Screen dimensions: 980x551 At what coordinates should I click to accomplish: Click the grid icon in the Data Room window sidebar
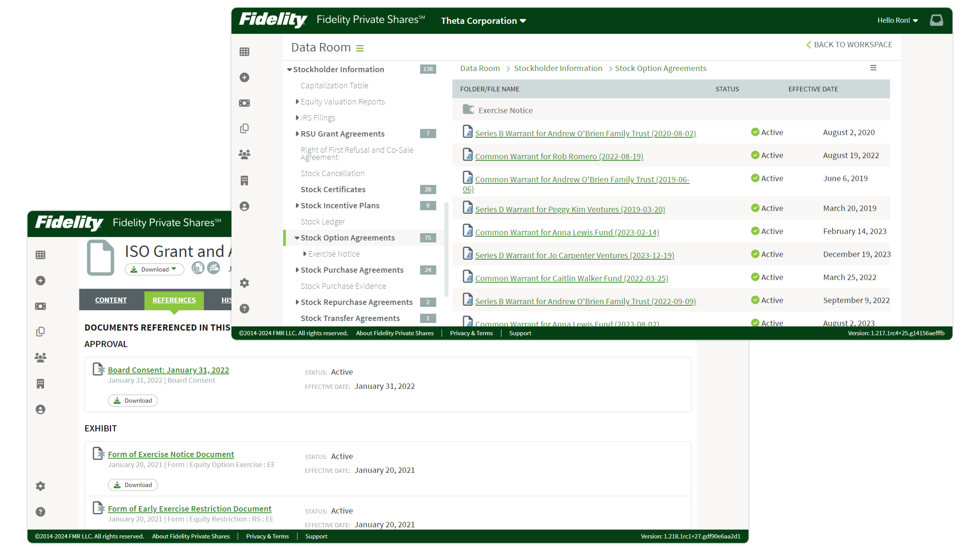point(244,52)
